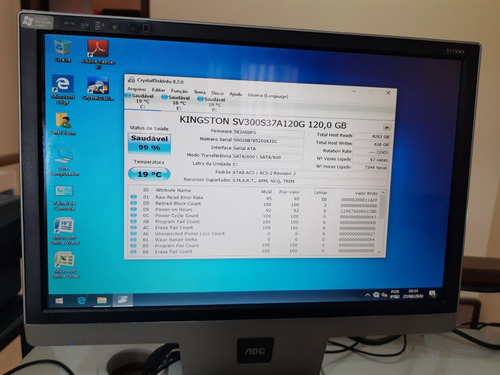Open the Ajuda menu
This screenshot has width=500, height=375.
235,94
